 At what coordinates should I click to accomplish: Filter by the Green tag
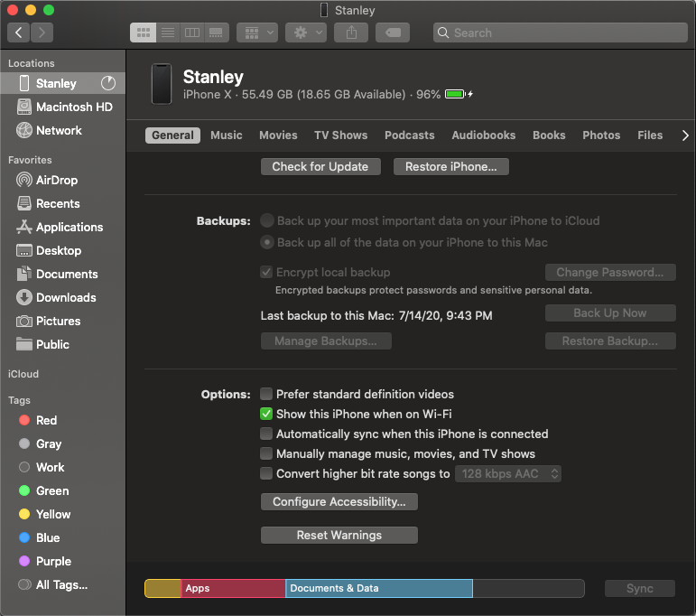[x=62, y=490]
